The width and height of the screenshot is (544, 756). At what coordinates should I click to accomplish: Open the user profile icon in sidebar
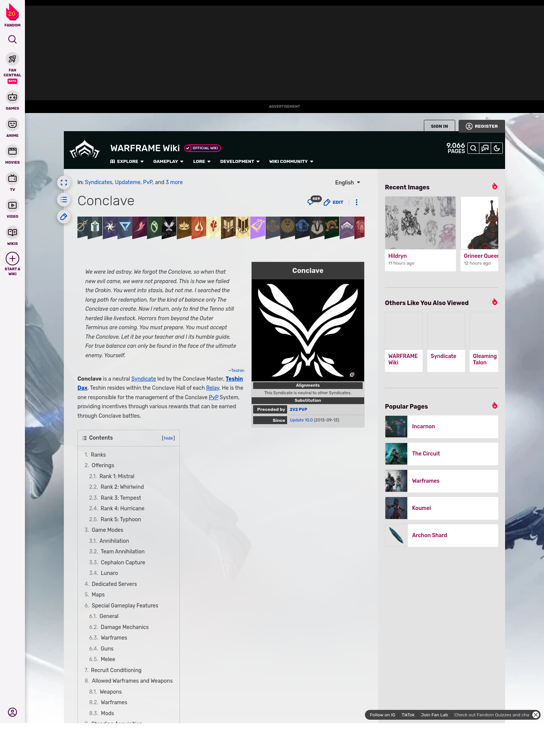click(12, 712)
